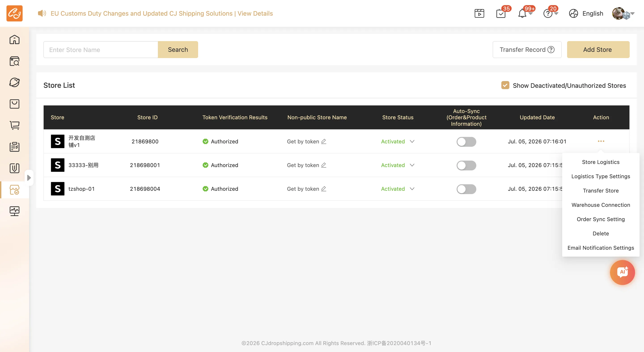
Task: Focus the Enter Store Name field
Action: tap(101, 50)
